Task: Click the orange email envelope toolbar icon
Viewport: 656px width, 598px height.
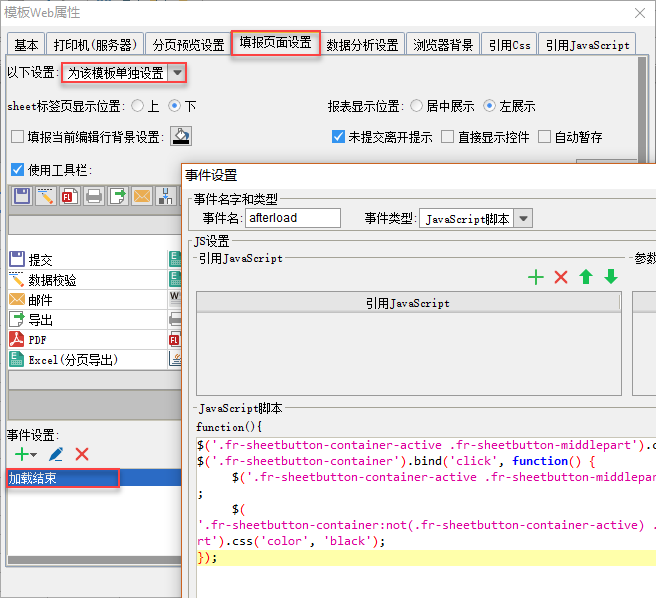Action: (x=142, y=196)
